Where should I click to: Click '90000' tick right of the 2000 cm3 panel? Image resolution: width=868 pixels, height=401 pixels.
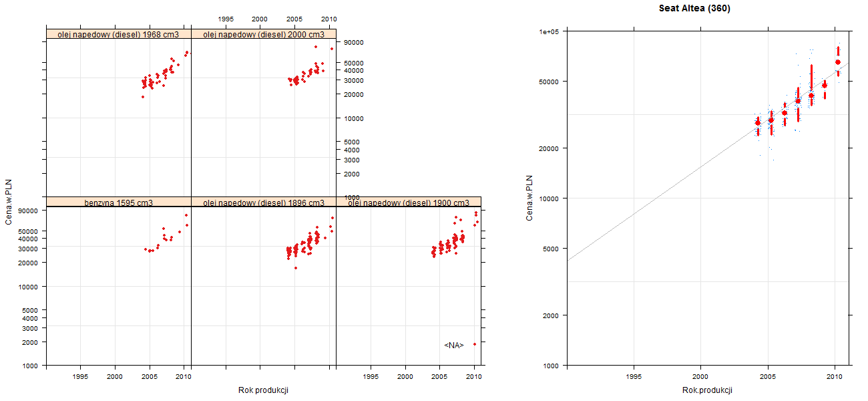point(353,42)
